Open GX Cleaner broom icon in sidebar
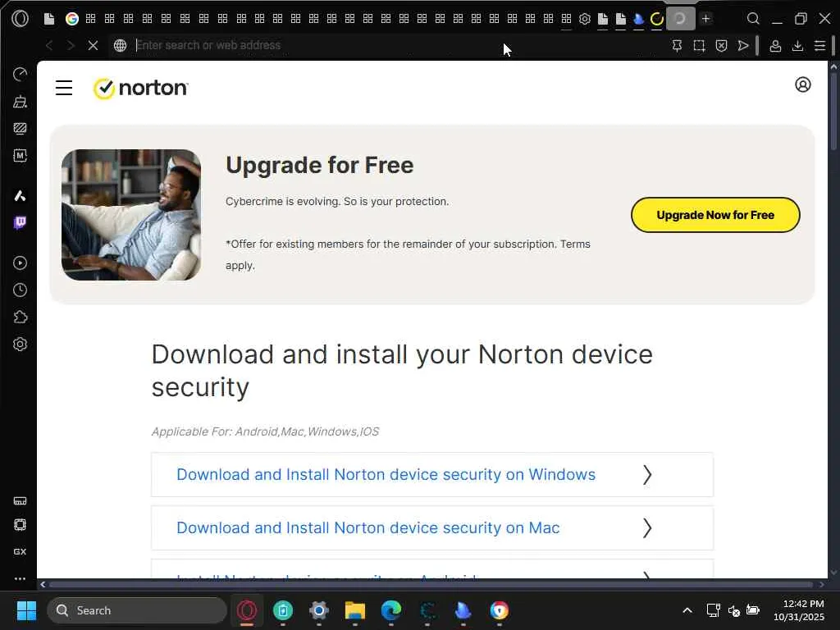 20,101
